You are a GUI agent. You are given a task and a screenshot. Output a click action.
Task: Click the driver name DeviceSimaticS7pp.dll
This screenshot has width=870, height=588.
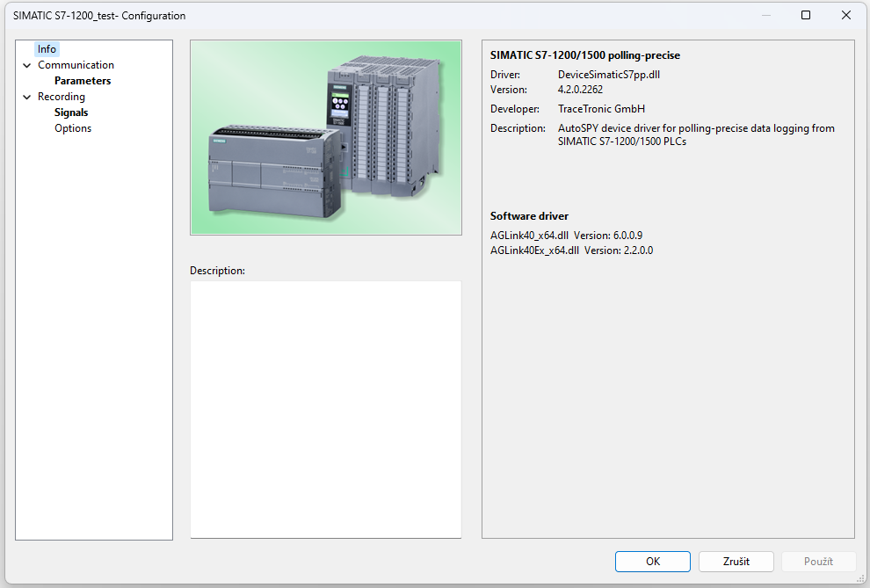(x=609, y=75)
